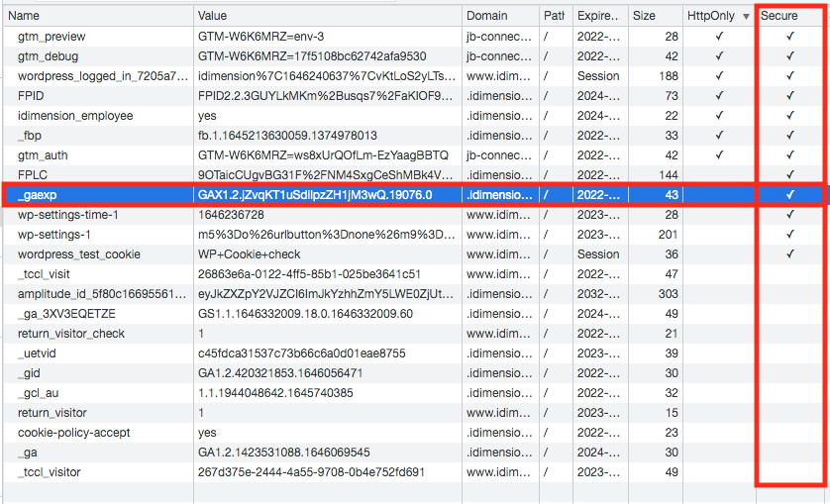Image resolution: width=830 pixels, height=504 pixels.
Task: Click the value GTM-W6K6MRZ=17f5108bc62742afa9530
Action: (x=312, y=56)
